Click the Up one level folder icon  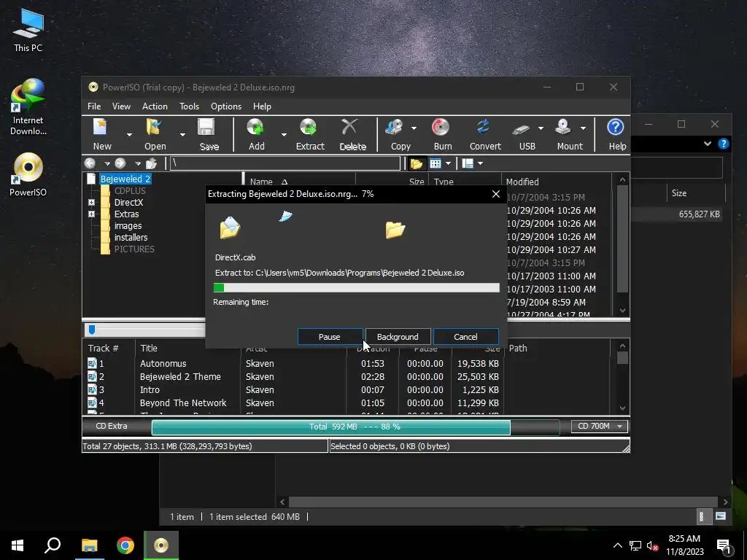tap(151, 163)
